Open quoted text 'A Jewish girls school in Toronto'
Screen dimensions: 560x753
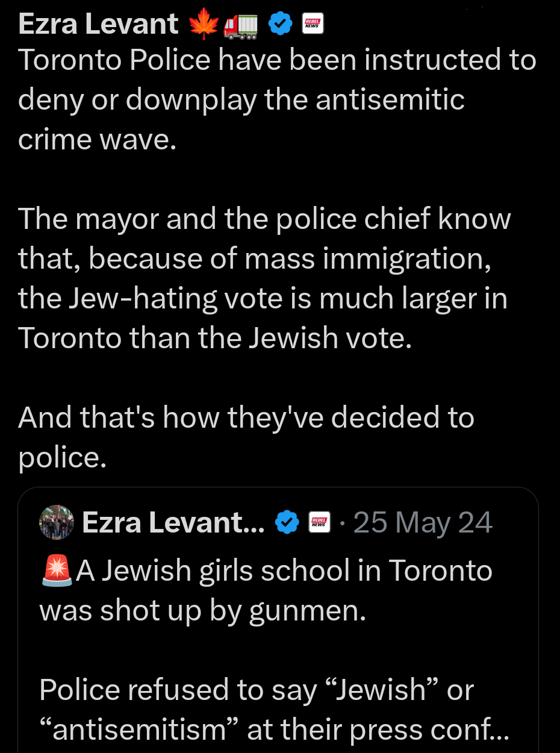pos(284,571)
